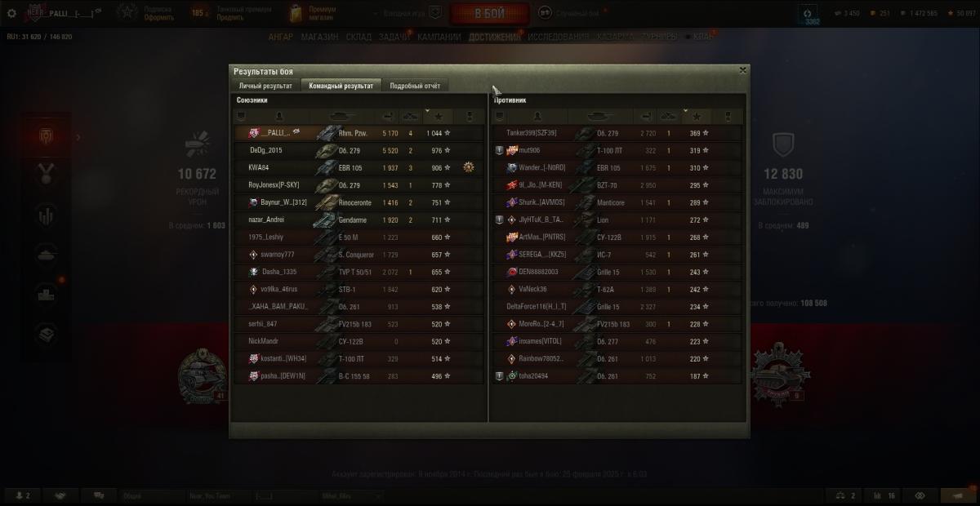Sort allies by platoon shield column
The image size is (980, 506).
coord(240,116)
